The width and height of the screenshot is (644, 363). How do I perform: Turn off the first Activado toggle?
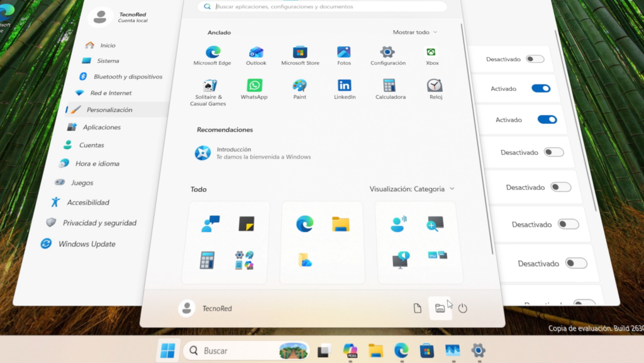point(541,88)
